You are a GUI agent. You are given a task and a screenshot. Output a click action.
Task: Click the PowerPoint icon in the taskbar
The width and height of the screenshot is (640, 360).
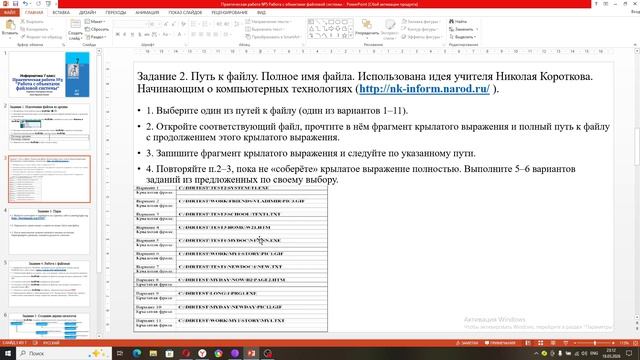pyautogui.click(x=251, y=353)
